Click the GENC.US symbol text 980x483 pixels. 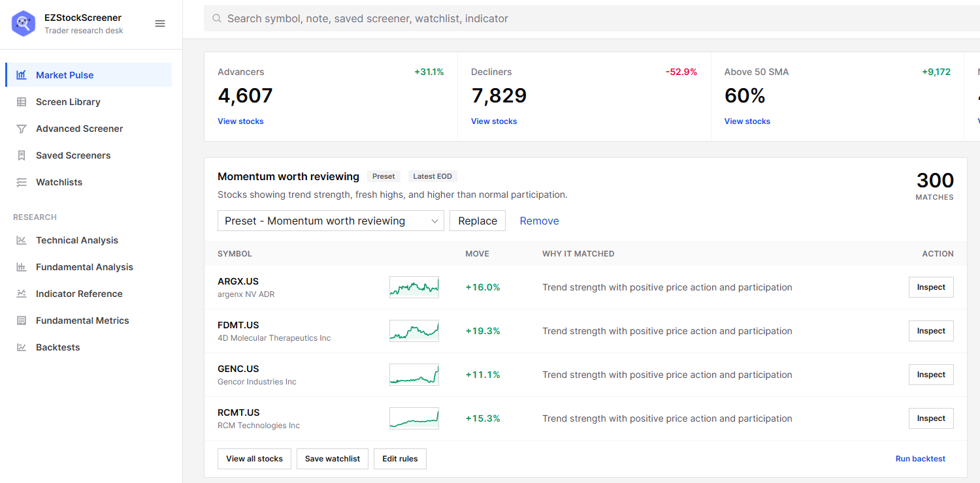point(238,369)
